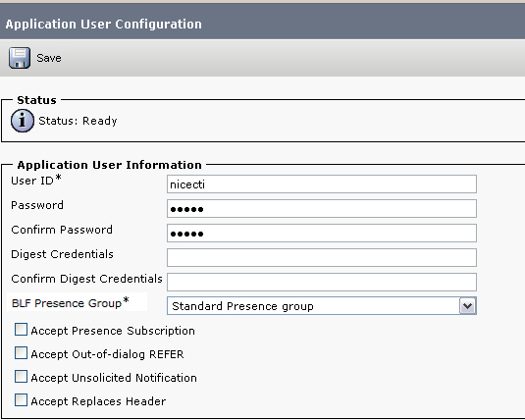Toggle Accept Replaces Header checkbox

[x=21, y=400]
